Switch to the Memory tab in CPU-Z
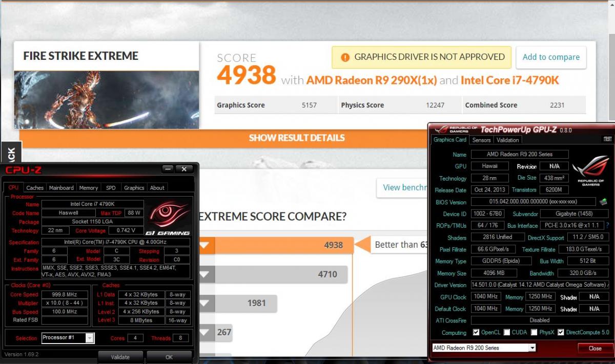 pos(89,188)
